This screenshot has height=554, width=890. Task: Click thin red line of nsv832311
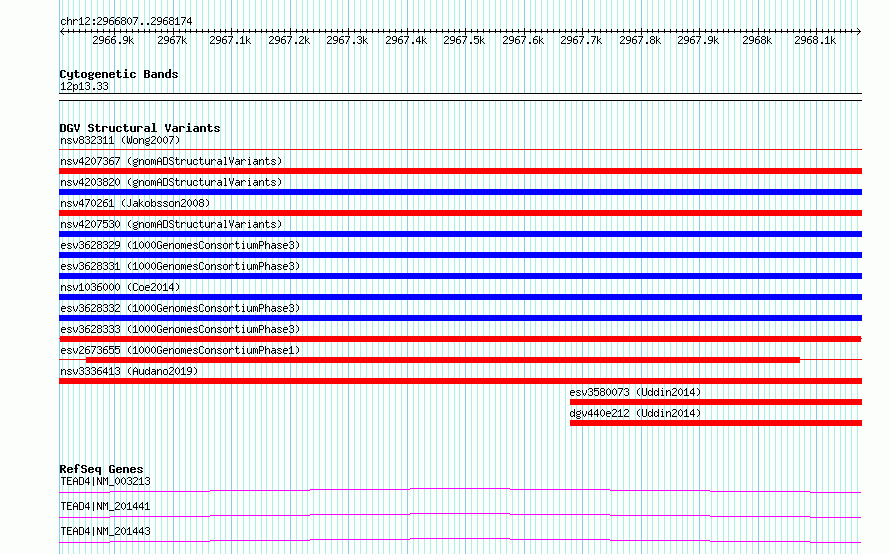[x=460, y=150]
